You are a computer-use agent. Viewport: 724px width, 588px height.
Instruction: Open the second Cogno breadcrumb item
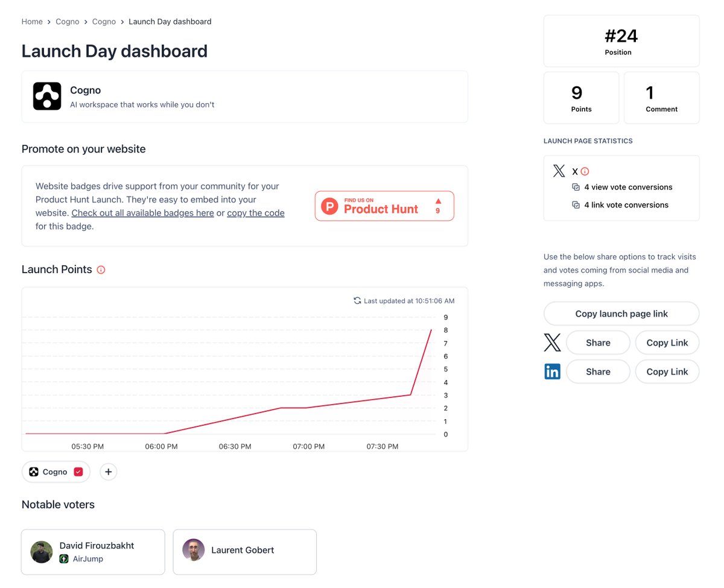[x=104, y=22]
